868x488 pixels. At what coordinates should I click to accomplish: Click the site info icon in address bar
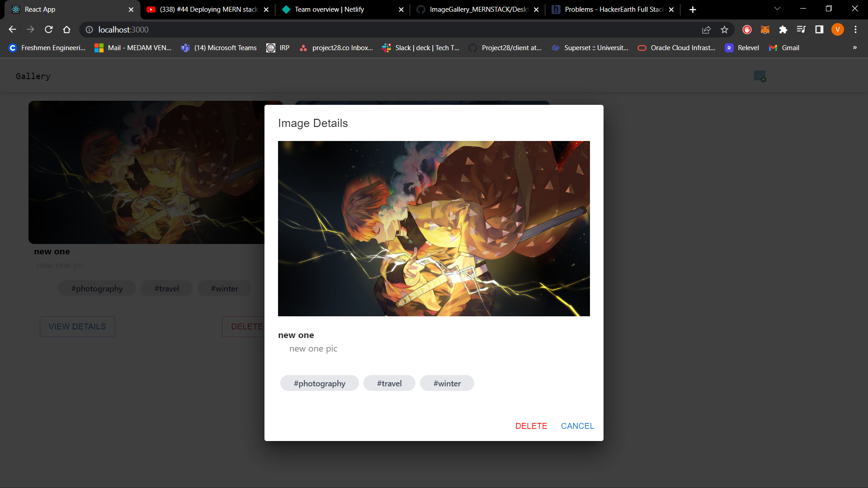(90, 29)
